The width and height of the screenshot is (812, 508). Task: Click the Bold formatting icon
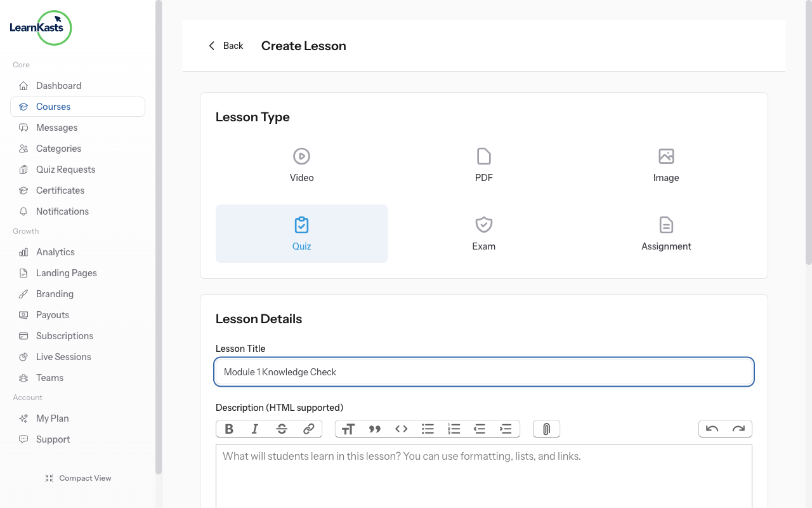tap(229, 429)
